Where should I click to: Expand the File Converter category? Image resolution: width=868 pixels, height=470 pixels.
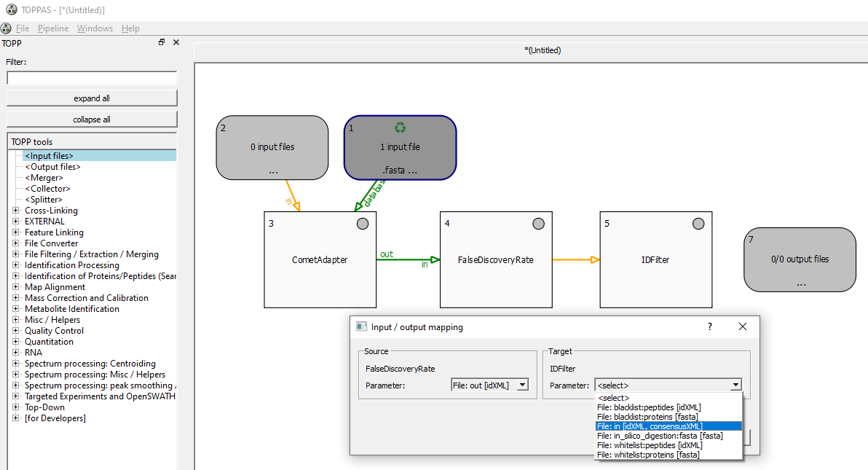click(x=16, y=243)
